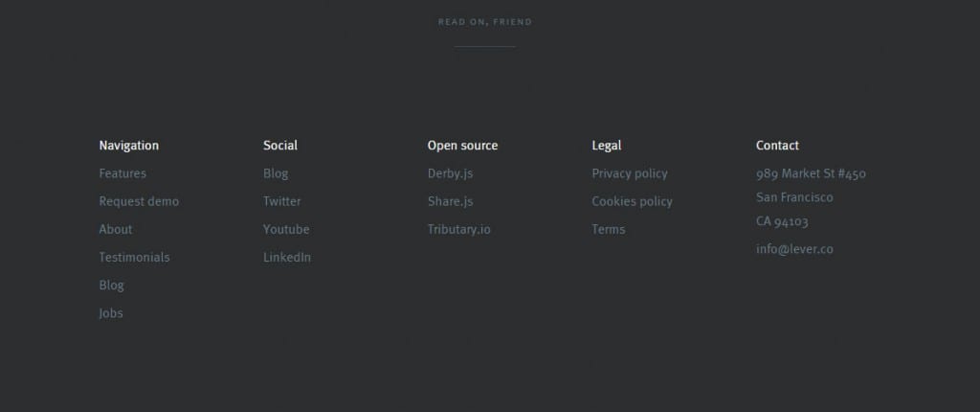The height and width of the screenshot is (412, 980).
Task: Click the Share.js link
Action: pyautogui.click(x=450, y=201)
